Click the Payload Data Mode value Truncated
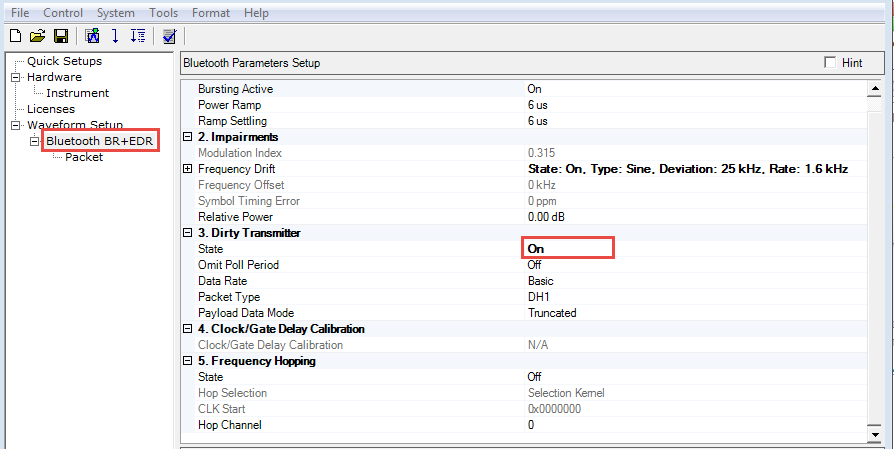The image size is (894, 449). (x=552, y=313)
